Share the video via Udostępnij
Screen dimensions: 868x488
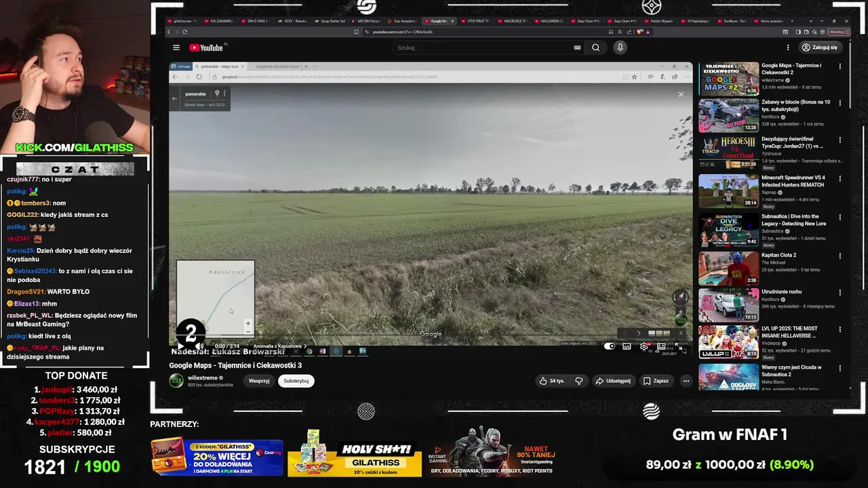613,381
